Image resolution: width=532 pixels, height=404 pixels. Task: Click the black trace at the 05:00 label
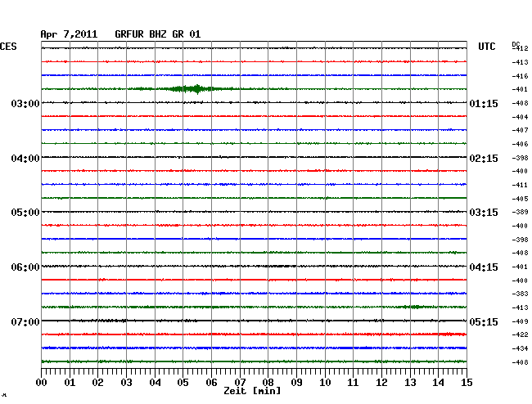tap(254, 212)
